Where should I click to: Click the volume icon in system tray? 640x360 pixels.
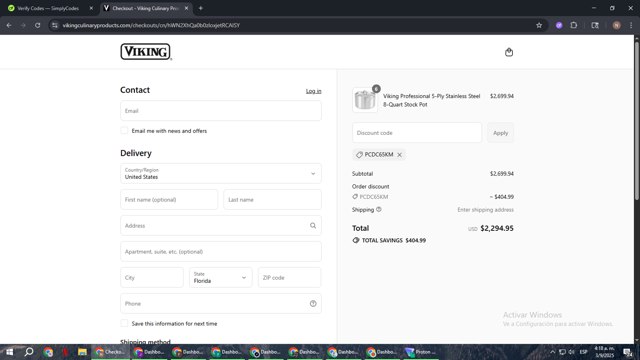tap(572, 352)
